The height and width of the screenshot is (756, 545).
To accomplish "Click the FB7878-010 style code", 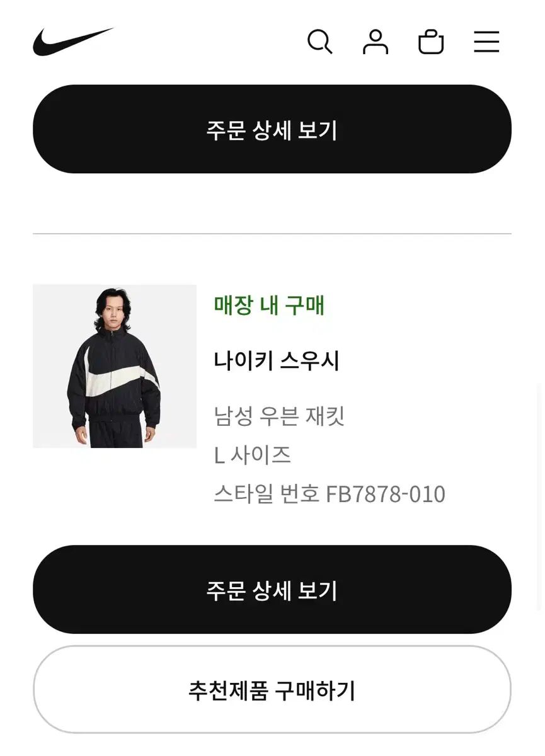I will click(386, 494).
